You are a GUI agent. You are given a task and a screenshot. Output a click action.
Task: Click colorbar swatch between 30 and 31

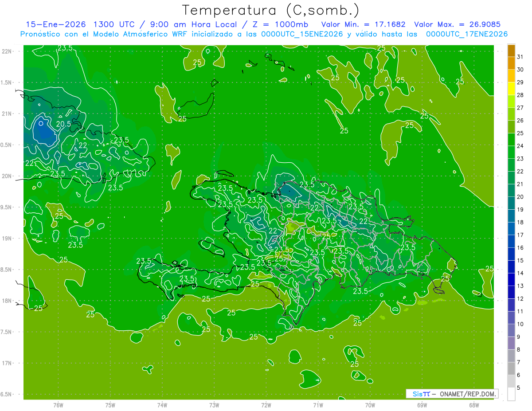coord(511,63)
